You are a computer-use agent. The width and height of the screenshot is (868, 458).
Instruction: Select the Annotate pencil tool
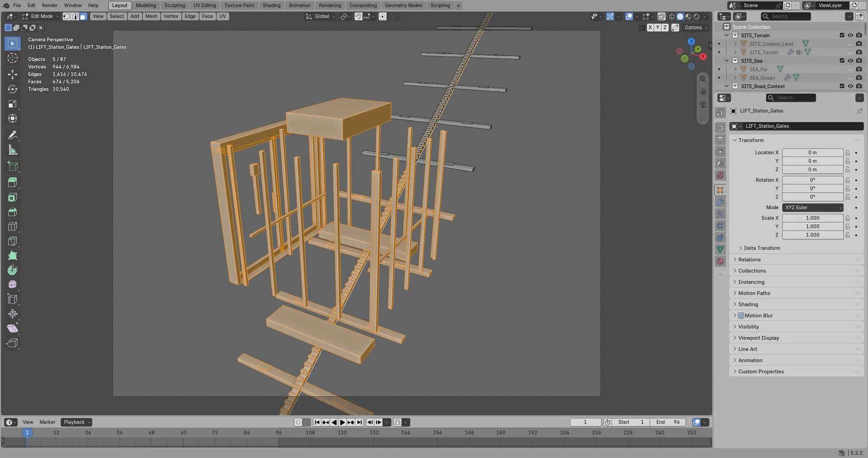click(13, 135)
